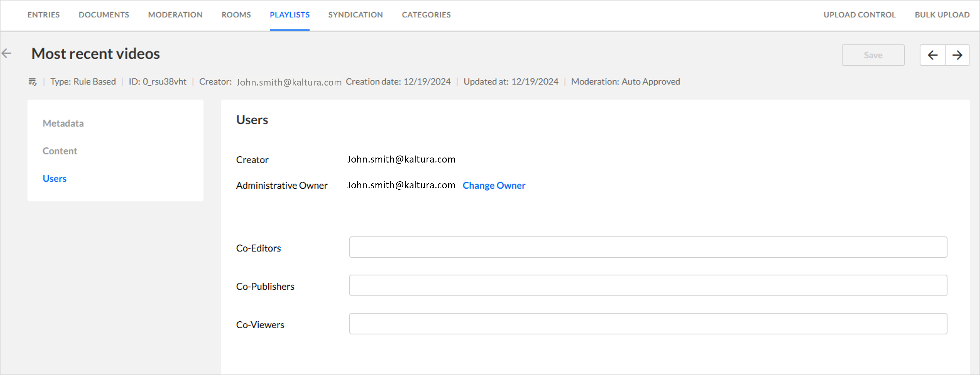Select Metadata in the side panel
Image resolution: width=980 pixels, height=375 pixels.
click(x=63, y=123)
